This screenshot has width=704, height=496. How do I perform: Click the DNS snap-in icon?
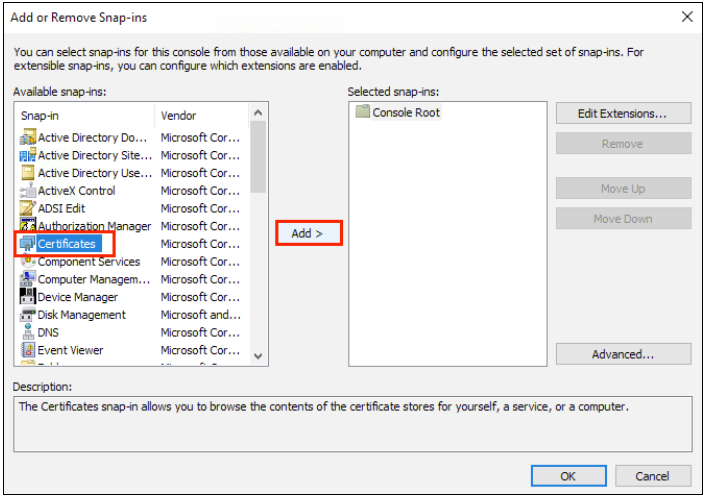(x=28, y=332)
